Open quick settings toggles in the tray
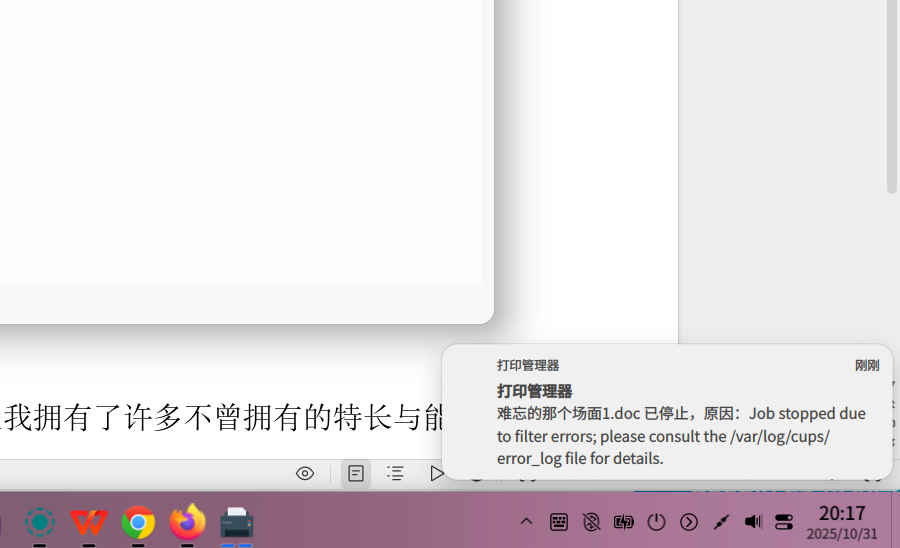This screenshot has height=548, width=900. (x=784, y=522)
